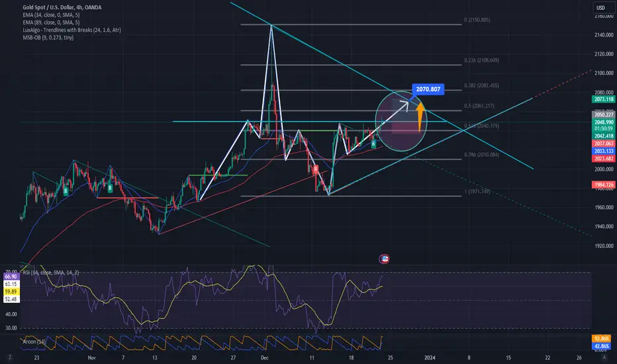617x364 pixels.
Task: Click the red 1984.126 price label
Action: coord(604,185)
